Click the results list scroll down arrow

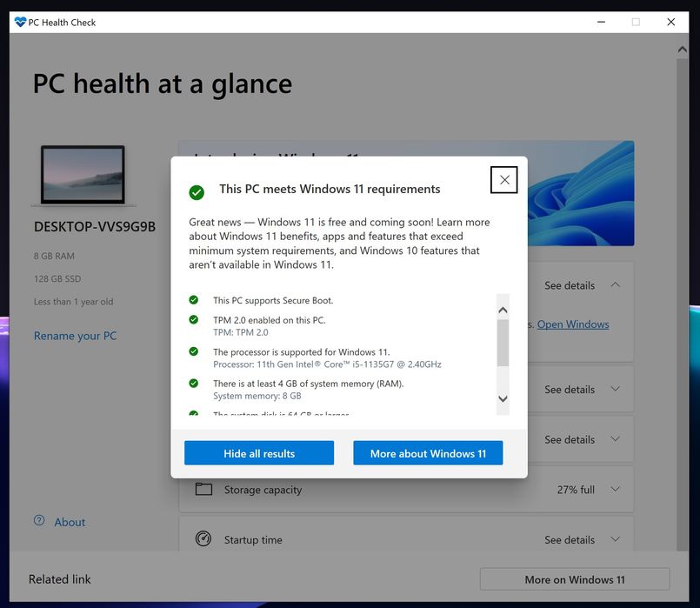point(503,398)
